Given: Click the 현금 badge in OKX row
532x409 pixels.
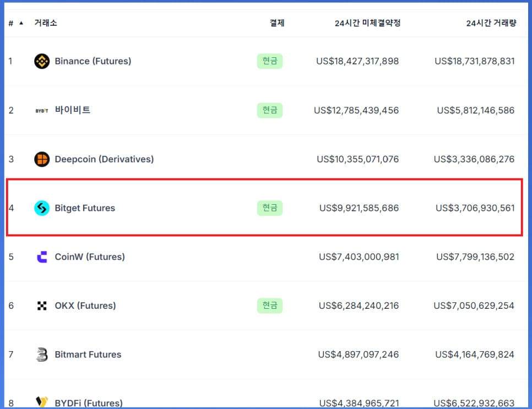Looking at the screenshot, I should pyautogui.click(x=270, y=306).
